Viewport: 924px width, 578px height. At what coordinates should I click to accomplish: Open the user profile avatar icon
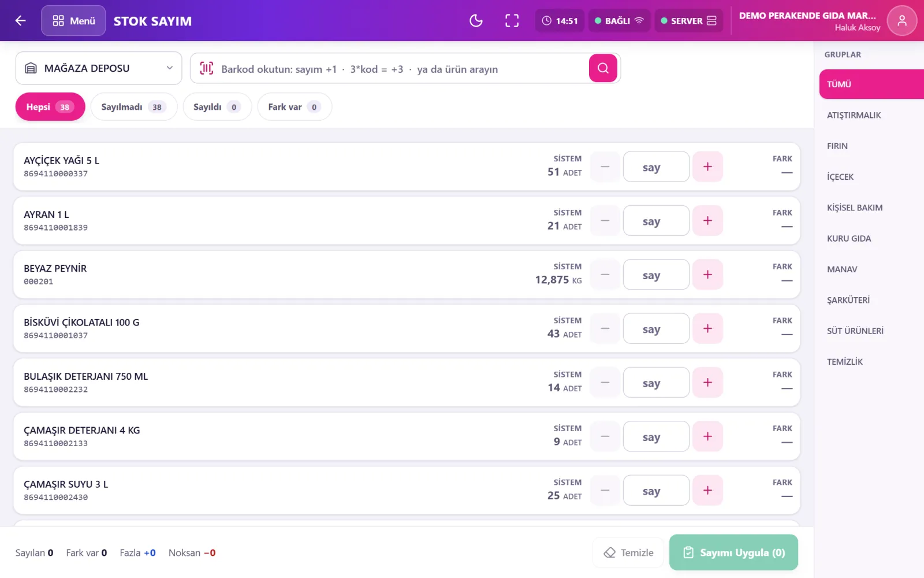(901, 21)
